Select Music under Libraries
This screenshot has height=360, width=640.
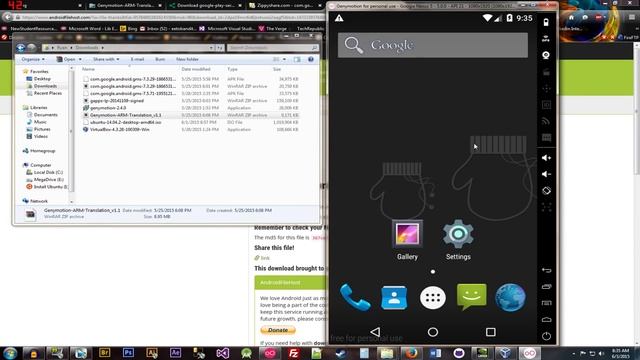pos(40,122)
